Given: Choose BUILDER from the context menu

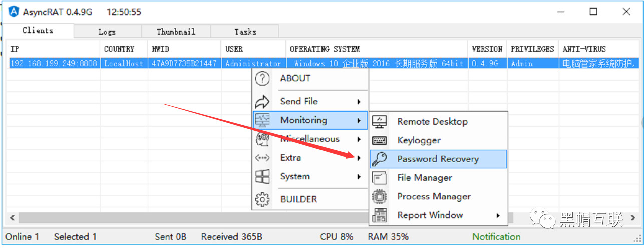Looking at the screenshot, I should [310, 199].
